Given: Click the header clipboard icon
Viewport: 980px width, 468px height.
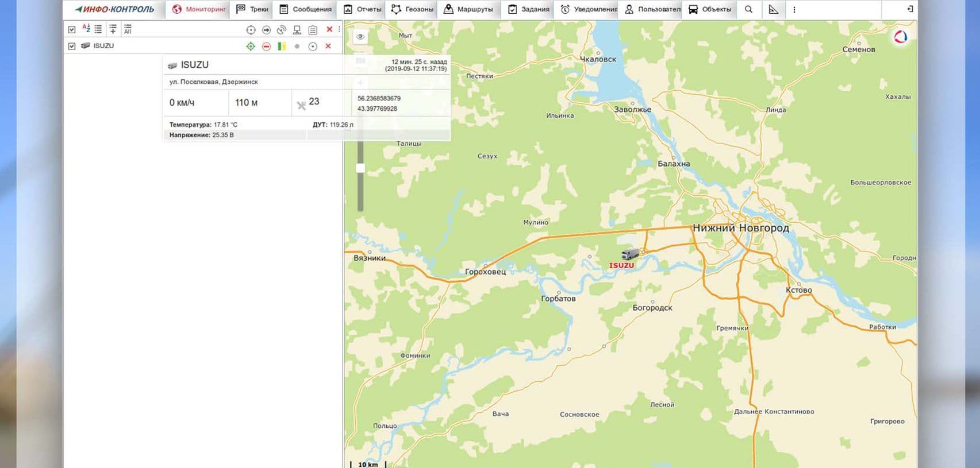Looking at the screenshot, I should 313,30.
